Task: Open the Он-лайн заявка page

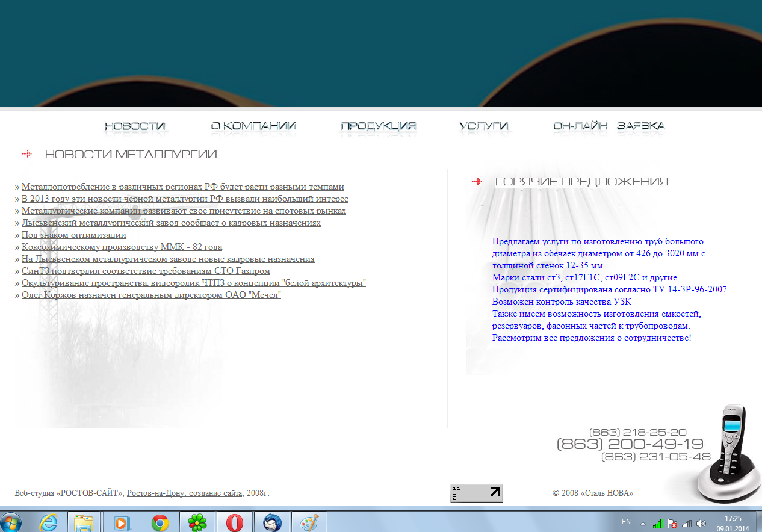Action: (609, 126)
